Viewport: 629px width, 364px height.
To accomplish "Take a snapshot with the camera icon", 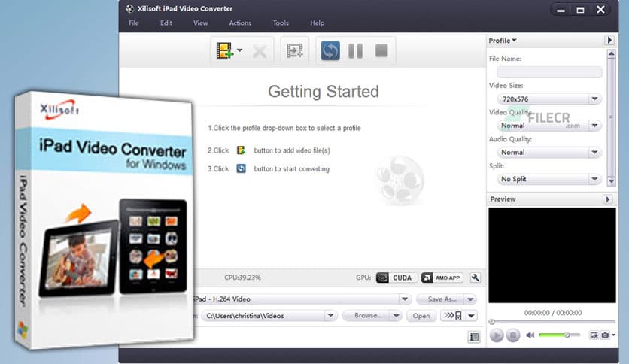I will tap(604, 335).
